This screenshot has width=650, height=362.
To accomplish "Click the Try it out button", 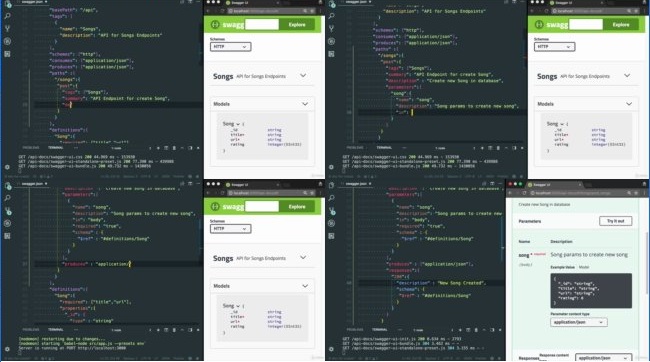I will point(616,221).
